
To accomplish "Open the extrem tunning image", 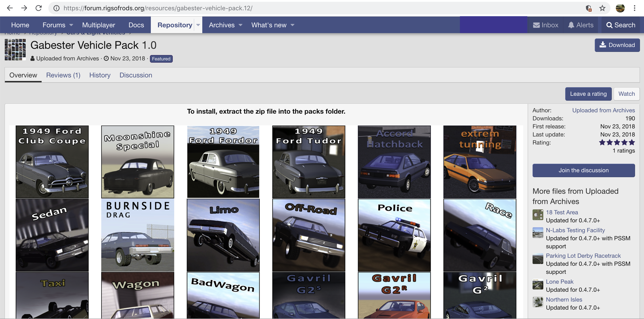I will click(480, 162).
